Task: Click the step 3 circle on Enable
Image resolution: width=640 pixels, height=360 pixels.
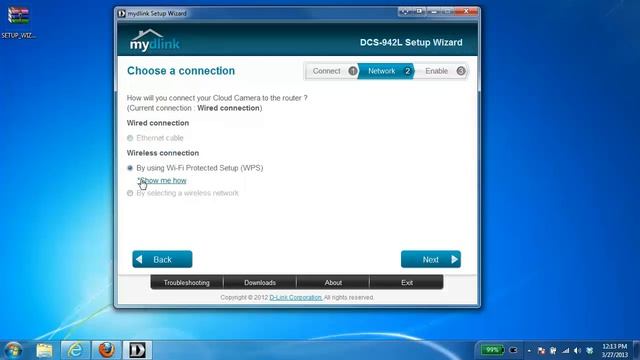Action: coord(461,71)
